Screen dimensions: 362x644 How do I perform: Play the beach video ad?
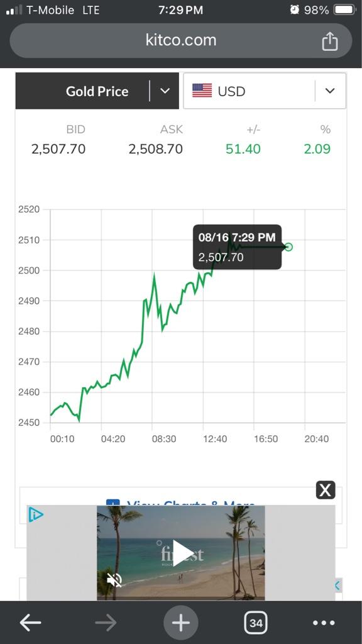click(181, 553)
